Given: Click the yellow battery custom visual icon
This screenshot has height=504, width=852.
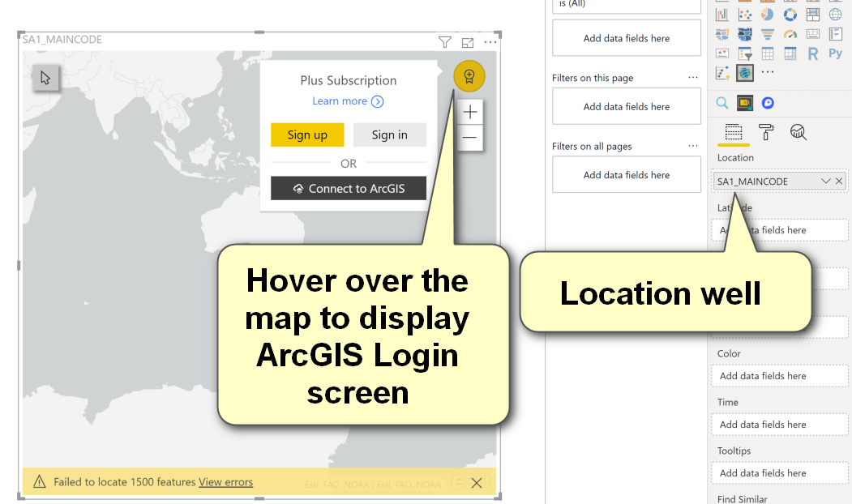Looking at the screenshot, I should pyautogui.click(x=745, y=103).
